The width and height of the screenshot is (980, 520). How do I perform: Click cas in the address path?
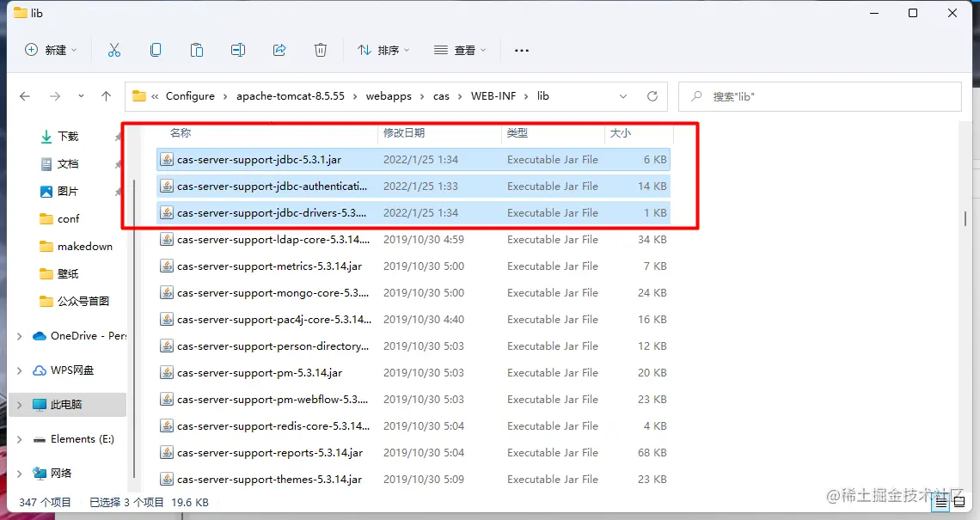click(441, 96)
